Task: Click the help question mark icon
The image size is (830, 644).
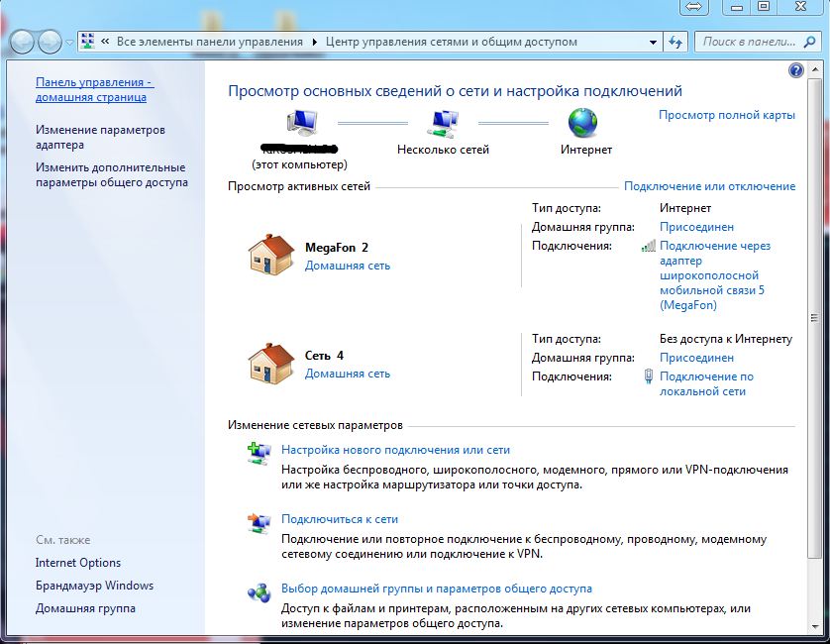Action: pos(795,70)
